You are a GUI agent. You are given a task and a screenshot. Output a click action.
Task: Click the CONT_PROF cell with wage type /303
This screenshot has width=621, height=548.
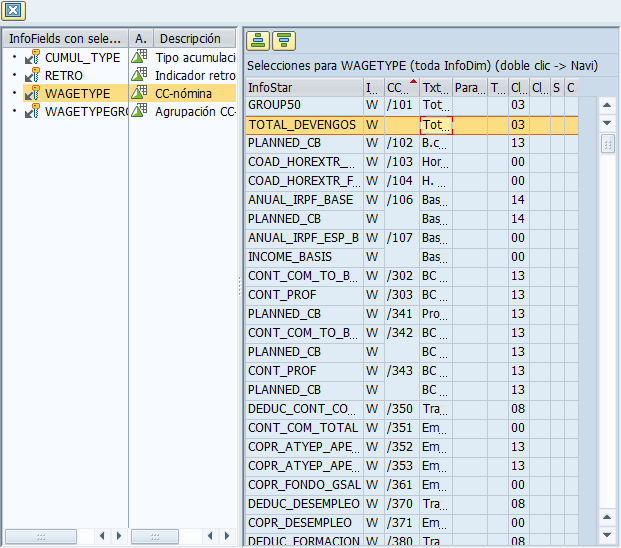point(304,295)
